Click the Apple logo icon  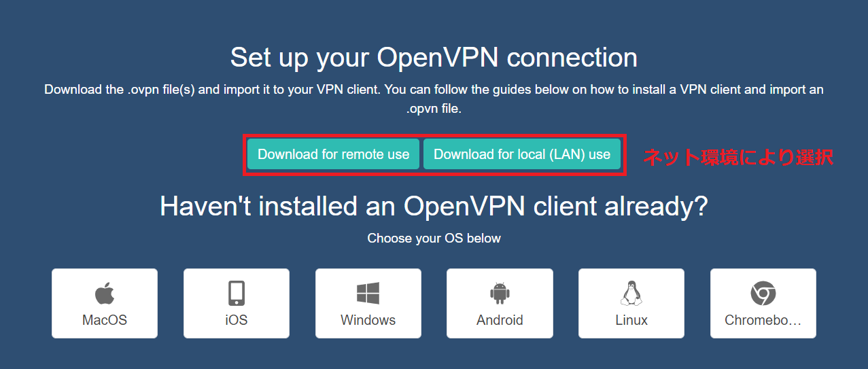point(105,294)
